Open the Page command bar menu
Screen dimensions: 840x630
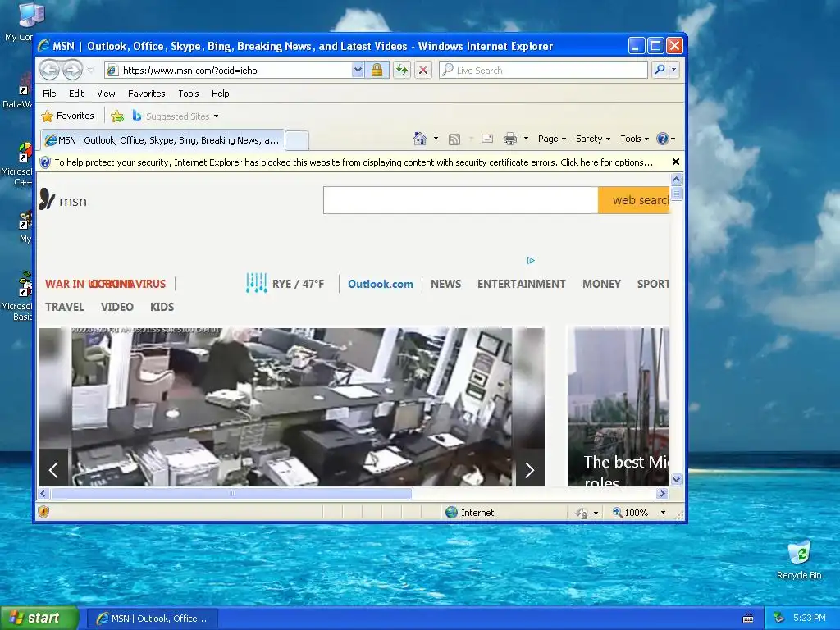tap(552, 139)
